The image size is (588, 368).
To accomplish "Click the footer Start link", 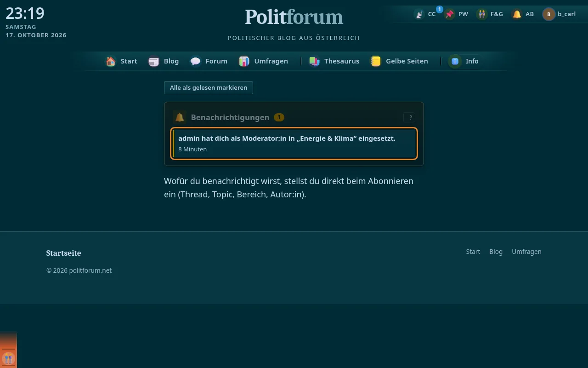I will (473, 252).
